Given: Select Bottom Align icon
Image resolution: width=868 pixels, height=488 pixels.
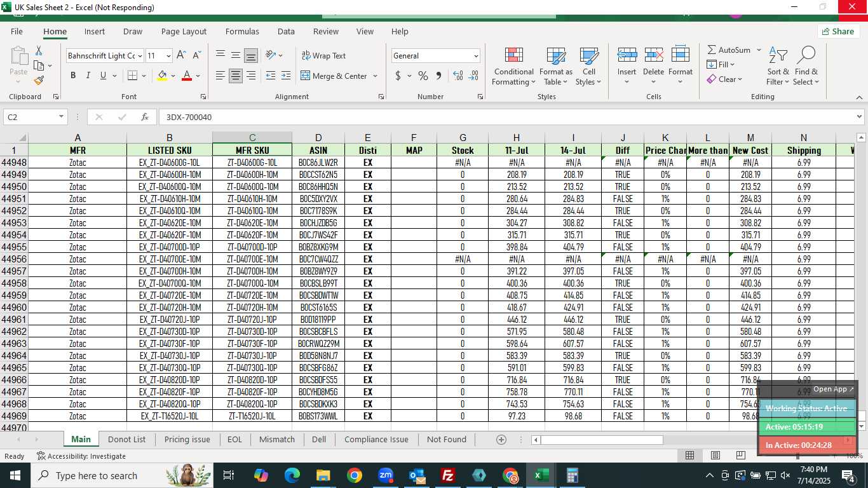Looking at the screenshot, I should (251, 55).
